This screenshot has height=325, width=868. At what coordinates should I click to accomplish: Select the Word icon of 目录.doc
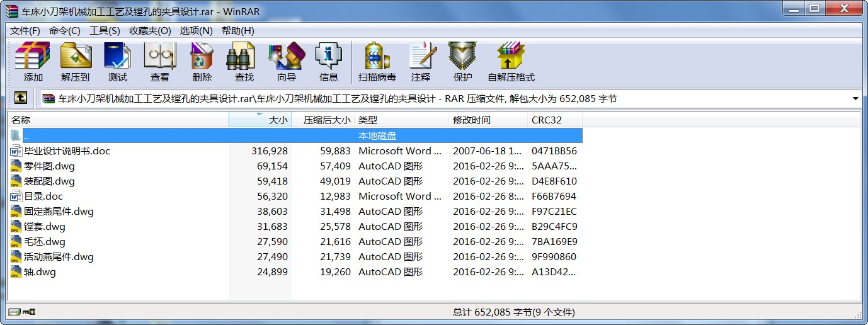pyautogui.click(x=16, y=197)
